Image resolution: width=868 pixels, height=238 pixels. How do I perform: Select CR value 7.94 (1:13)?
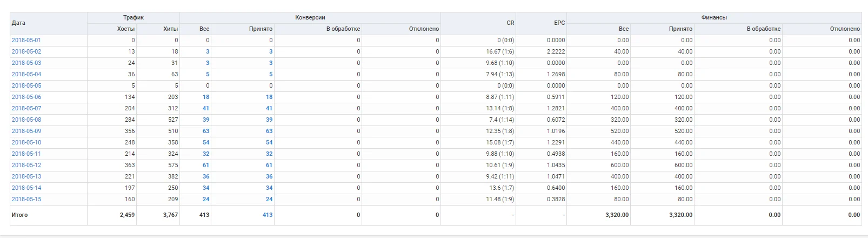[x=500, y=74]
